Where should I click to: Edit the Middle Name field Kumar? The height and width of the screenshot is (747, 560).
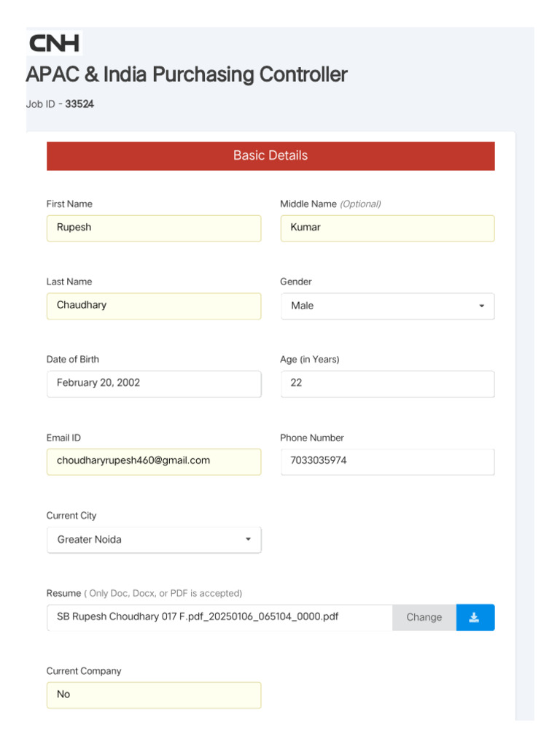pos(387,228)
